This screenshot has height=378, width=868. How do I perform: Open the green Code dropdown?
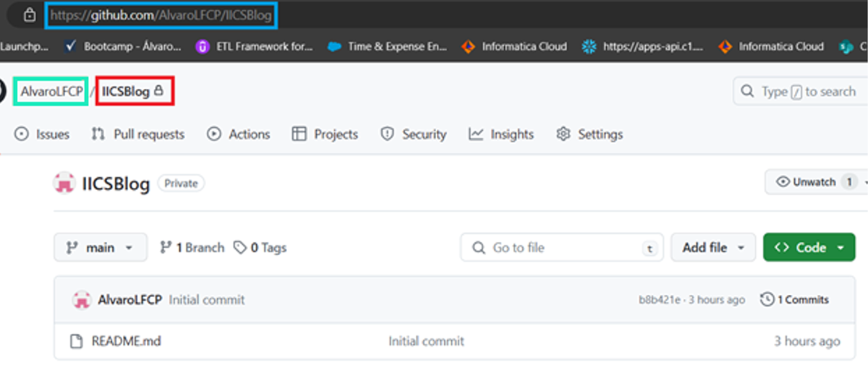(x=809, y=247)
